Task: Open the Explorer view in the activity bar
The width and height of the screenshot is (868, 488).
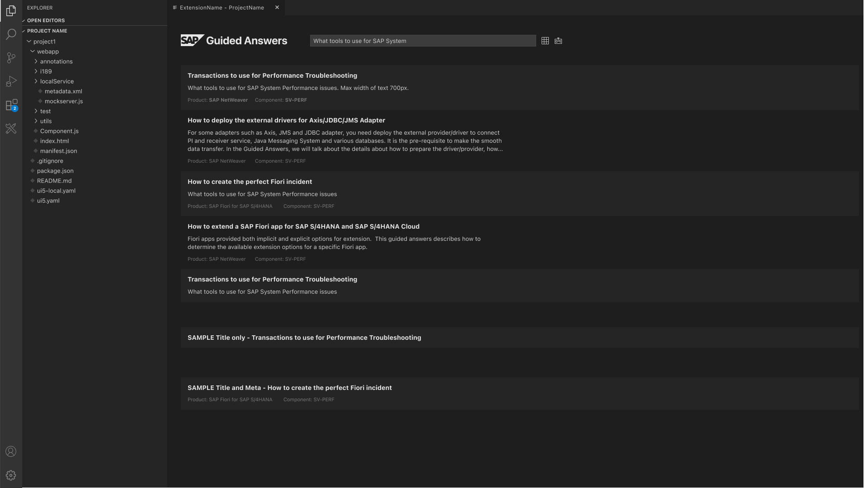Action: coord(11,11)
